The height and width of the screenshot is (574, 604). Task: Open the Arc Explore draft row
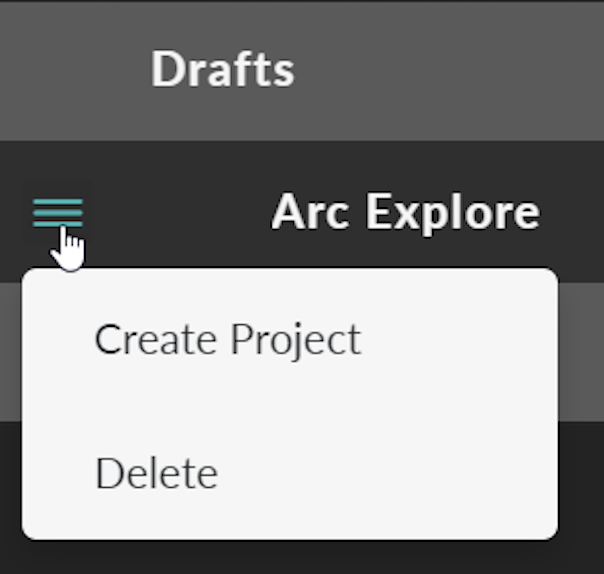point(302,212)
